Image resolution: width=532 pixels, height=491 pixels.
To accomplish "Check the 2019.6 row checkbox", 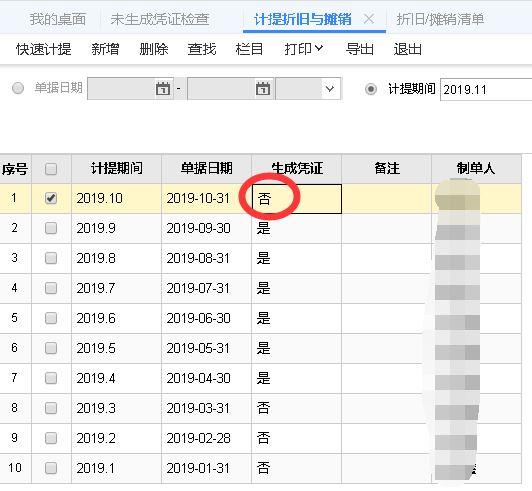I will pos(51,318).
